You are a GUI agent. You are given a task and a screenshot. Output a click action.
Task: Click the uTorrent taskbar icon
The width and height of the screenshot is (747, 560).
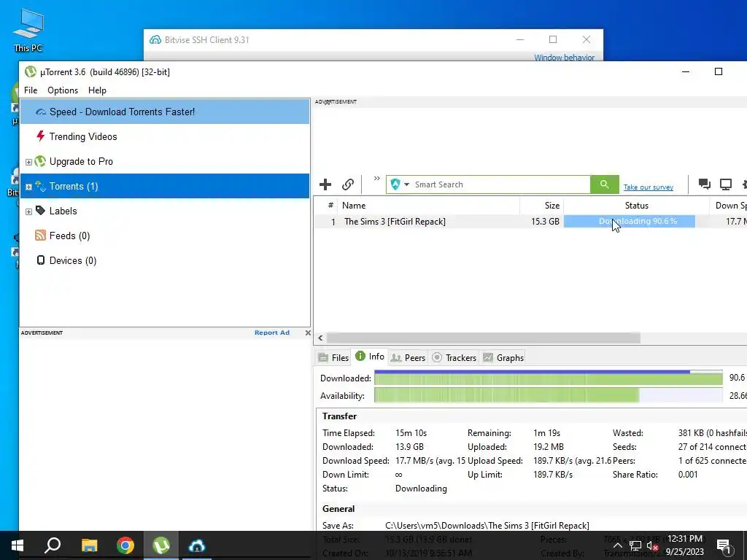coord(161,545)
